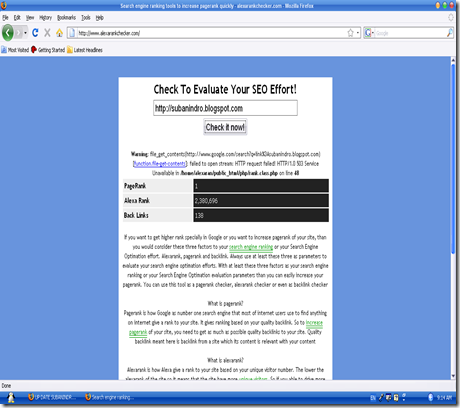The image size is (460, 408).
Task: Open the back-forward history dropdown
Action: point(25,33)
